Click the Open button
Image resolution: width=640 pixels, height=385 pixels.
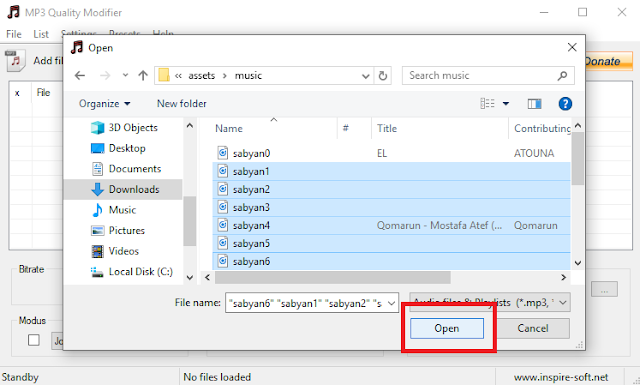(447, 328)
